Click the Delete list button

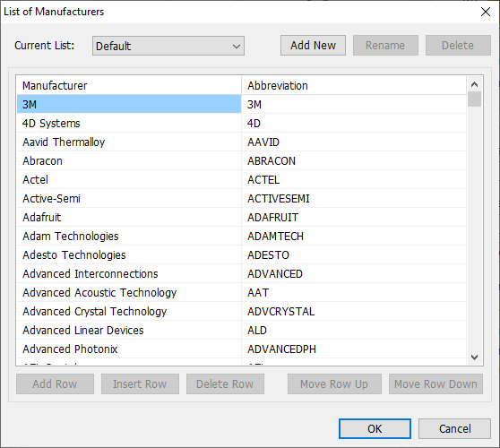coord(458,46)
